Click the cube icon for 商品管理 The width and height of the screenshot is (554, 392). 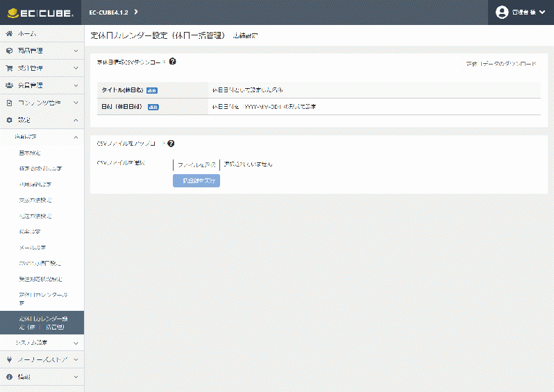10,51
